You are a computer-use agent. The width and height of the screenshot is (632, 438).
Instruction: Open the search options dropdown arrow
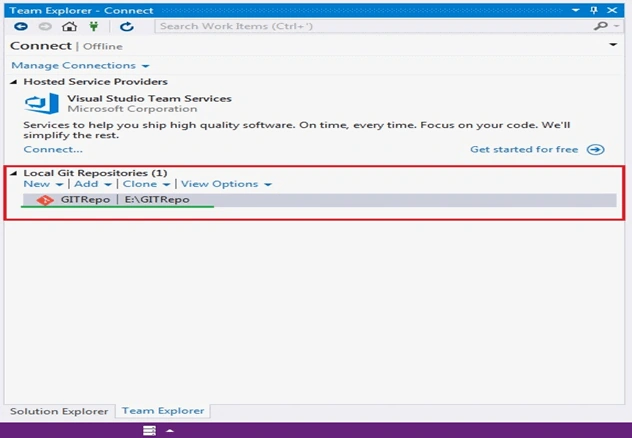[616, 26]
